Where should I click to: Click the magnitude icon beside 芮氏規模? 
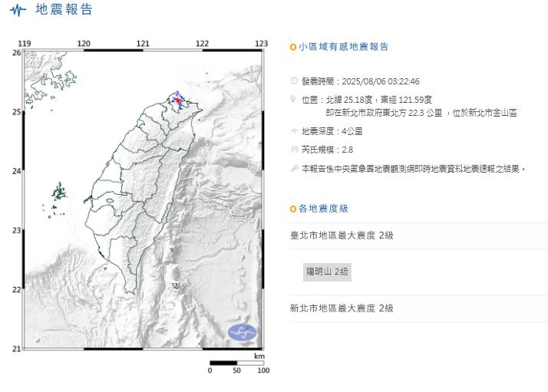click(294, 150)
